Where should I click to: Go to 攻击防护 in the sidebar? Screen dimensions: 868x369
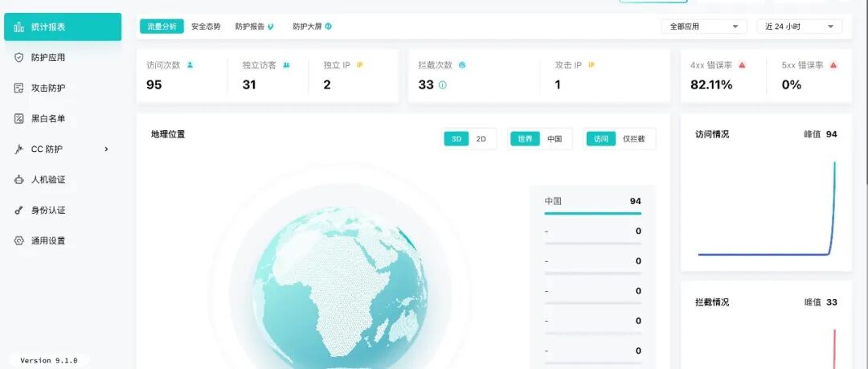coord(63,88)
